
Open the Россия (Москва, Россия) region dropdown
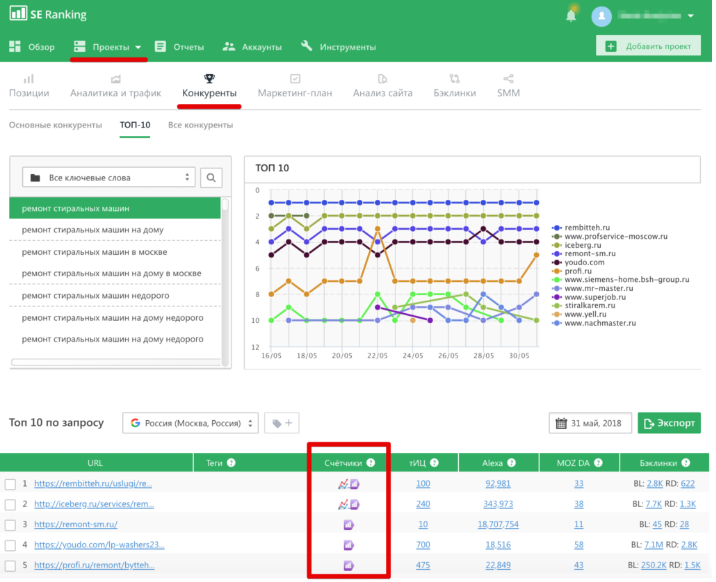190,423
